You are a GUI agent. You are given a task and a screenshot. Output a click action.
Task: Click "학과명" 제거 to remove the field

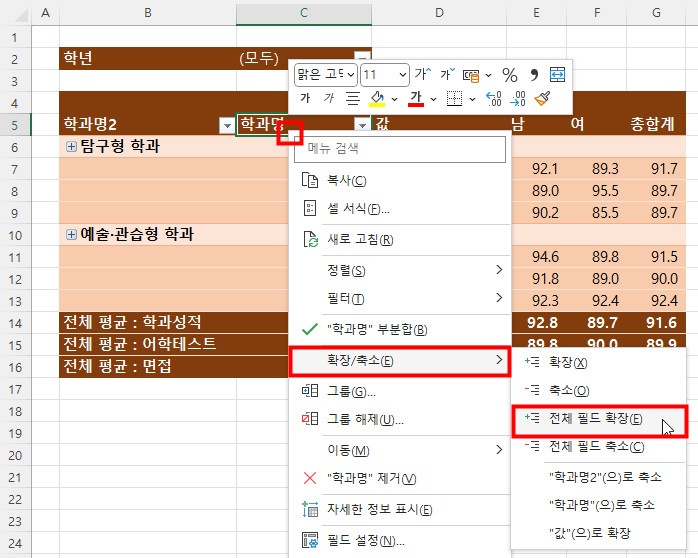371,479
